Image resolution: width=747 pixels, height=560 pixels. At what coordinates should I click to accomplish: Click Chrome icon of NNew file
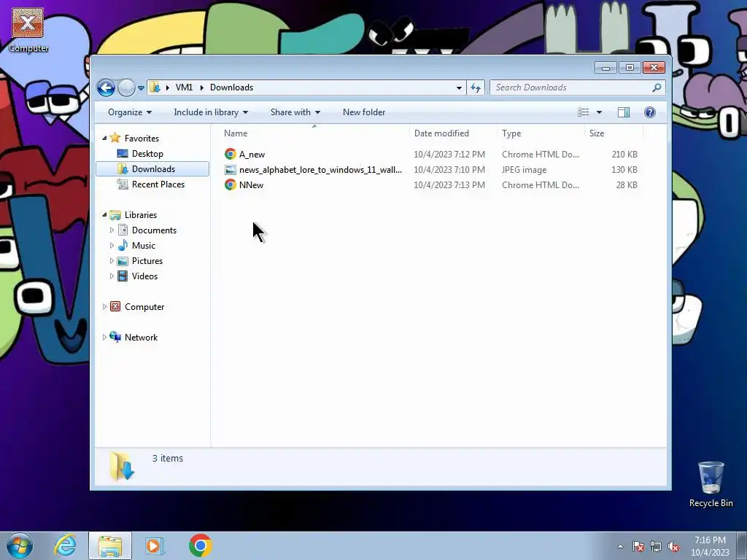coord(230,184)
